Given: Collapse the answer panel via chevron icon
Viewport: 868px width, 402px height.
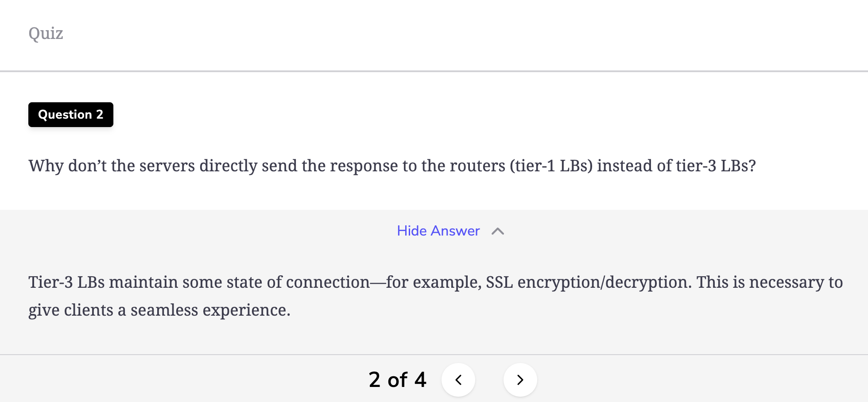Looking at the screenshot, I should pos(498,231).
